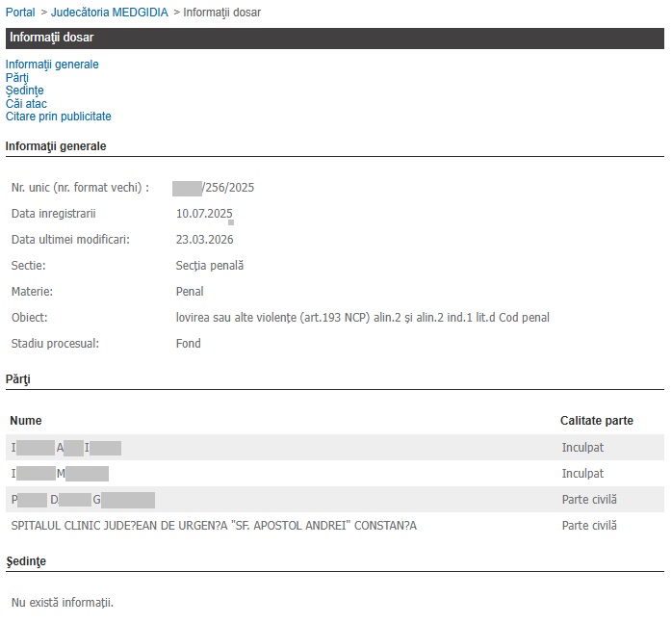672x624 pixels.
Task: Click the Citare prin publicitate link
Action: [59, 117]
